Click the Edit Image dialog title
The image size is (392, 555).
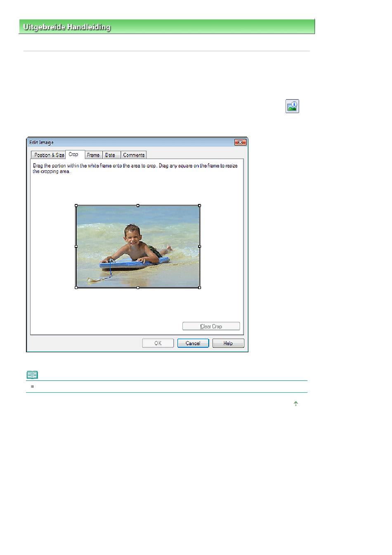[41, 142]
